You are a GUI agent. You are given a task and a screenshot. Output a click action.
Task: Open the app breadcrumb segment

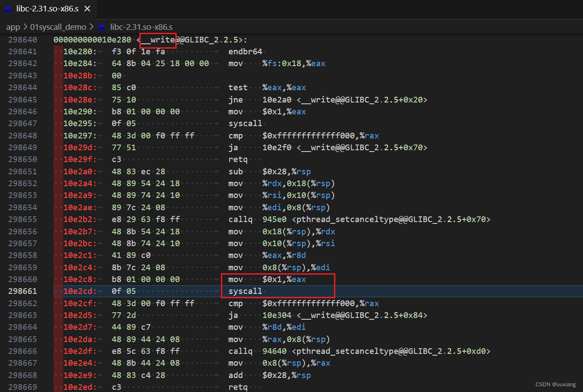coord(13,27)
